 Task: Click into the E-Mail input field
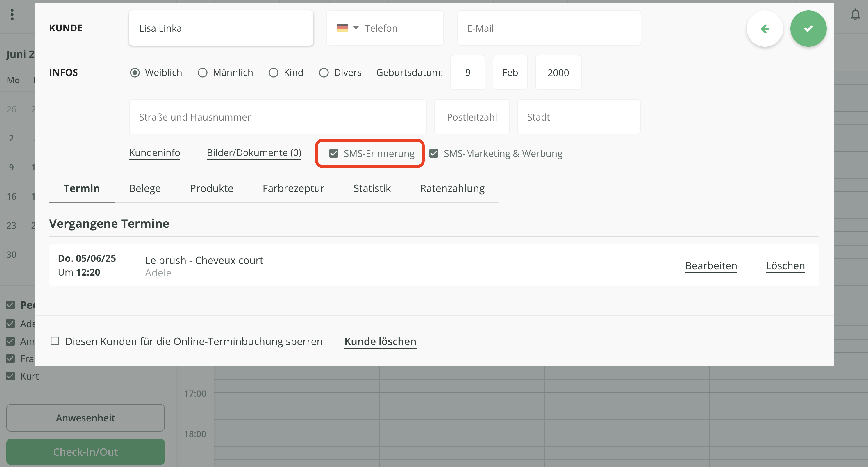click(x=549, y=28)
